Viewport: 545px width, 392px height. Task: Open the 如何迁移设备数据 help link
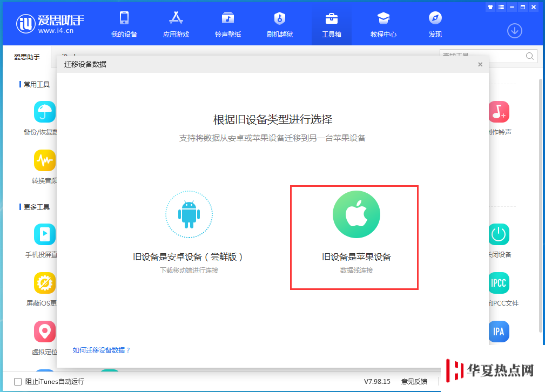tap(101, 350)
